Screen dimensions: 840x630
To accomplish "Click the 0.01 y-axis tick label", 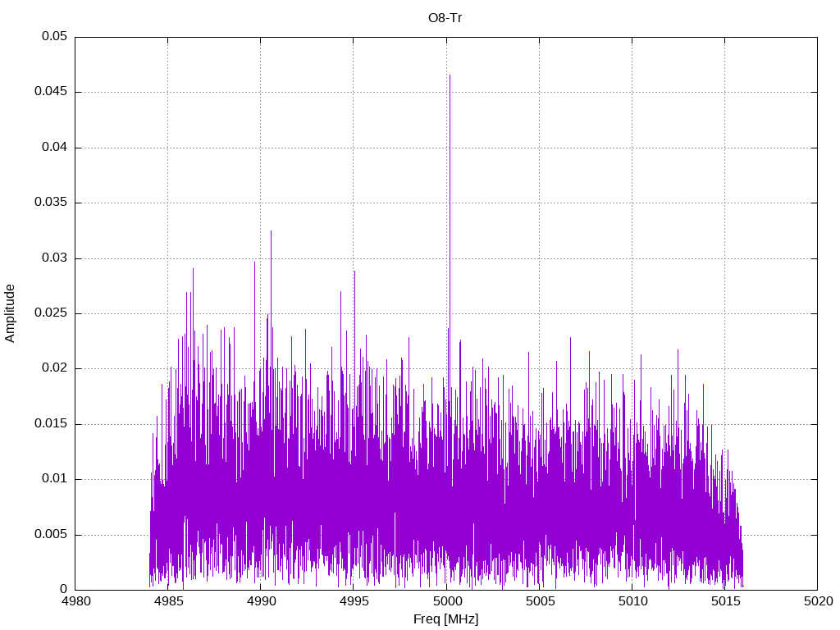I will point(55,479).
